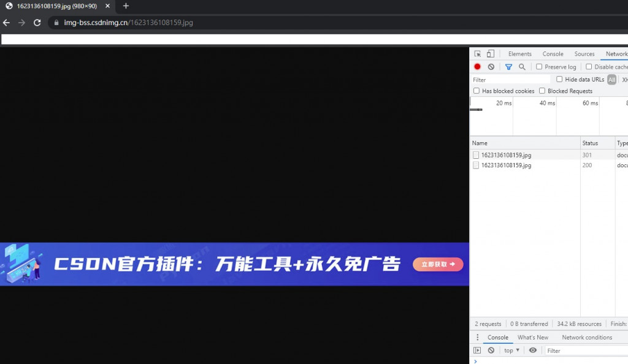Open network search
The height and width of the screenshot is (364, 628).
coord(522,67)
